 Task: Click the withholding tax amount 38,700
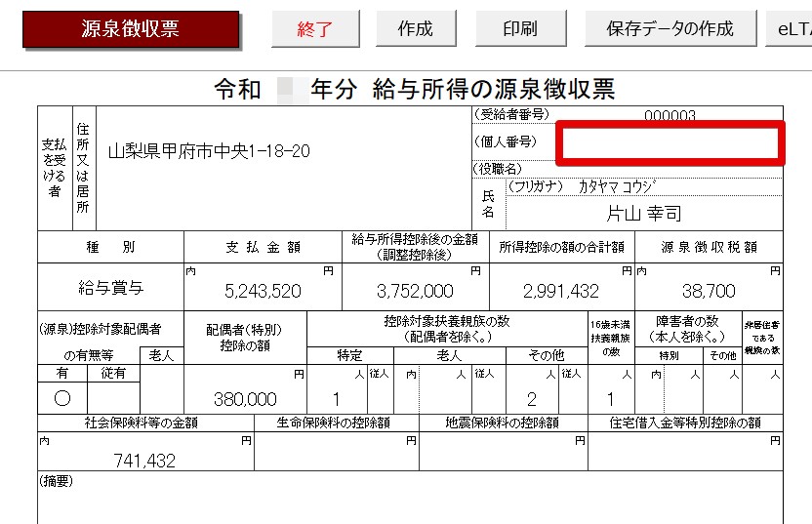click(709, 291)
